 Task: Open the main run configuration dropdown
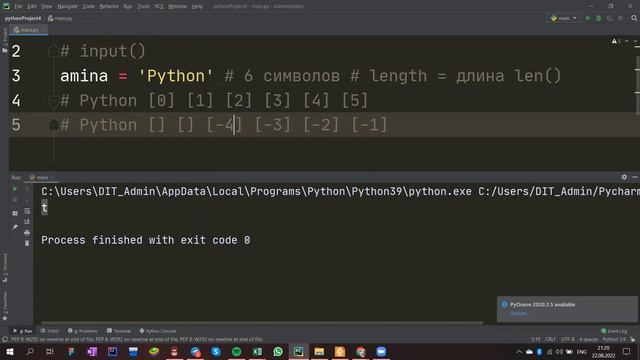click(563, 18)
